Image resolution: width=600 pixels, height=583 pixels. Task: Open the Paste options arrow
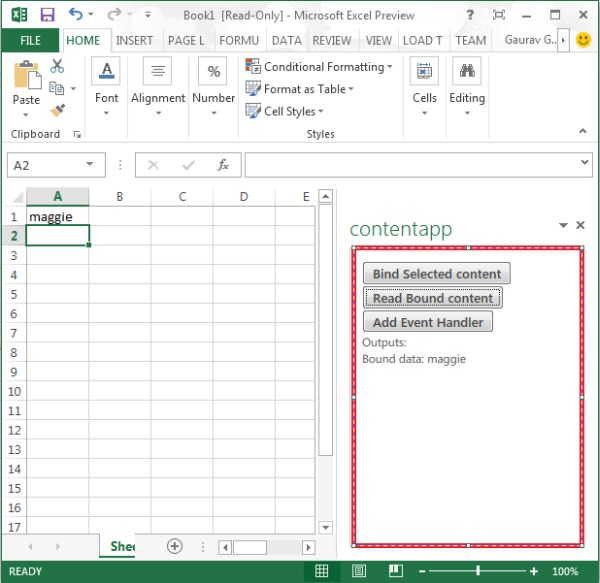click(26, 115)
